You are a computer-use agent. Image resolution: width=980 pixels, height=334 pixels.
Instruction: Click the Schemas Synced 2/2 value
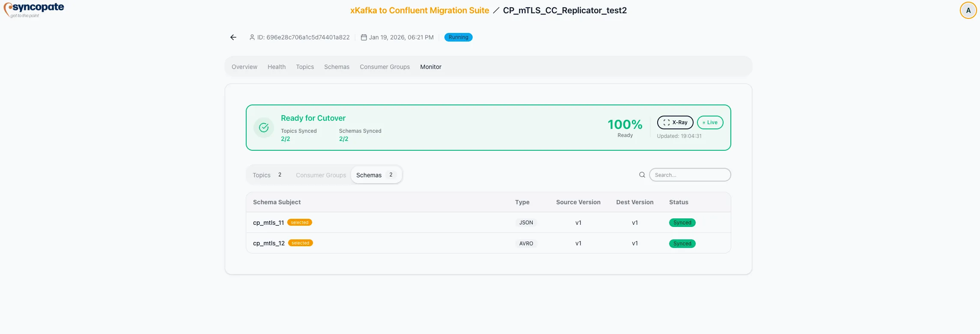point(344,139)
